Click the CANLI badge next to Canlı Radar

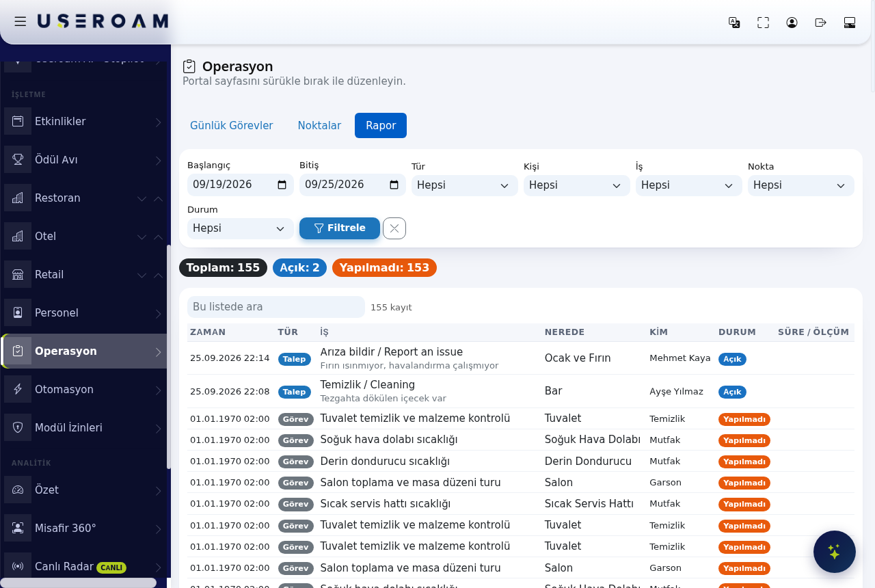coord(111,567)
